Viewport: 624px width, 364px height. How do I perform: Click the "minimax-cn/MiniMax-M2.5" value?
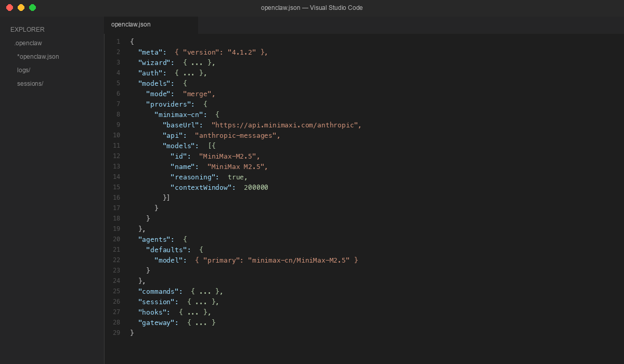click(298, 260)
